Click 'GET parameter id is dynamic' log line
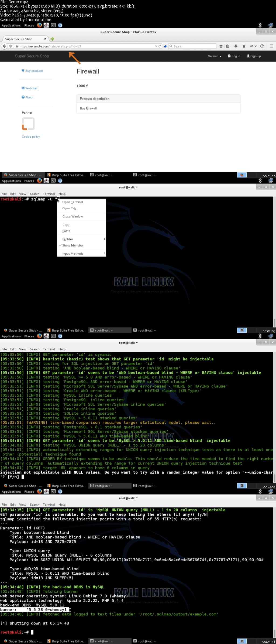 [x=56, y=355]
